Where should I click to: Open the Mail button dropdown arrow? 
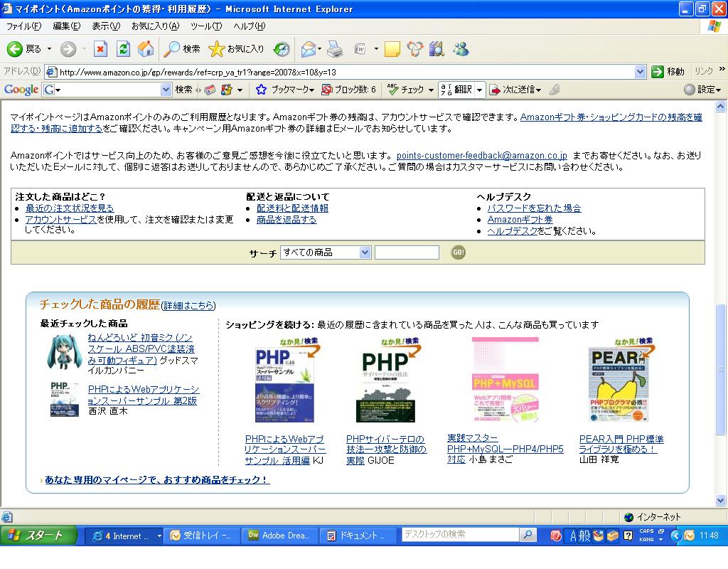[319, 49]
